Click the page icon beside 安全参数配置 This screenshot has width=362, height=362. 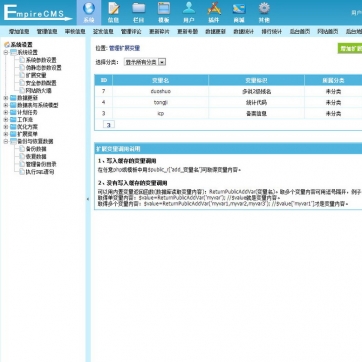[22, 83]
